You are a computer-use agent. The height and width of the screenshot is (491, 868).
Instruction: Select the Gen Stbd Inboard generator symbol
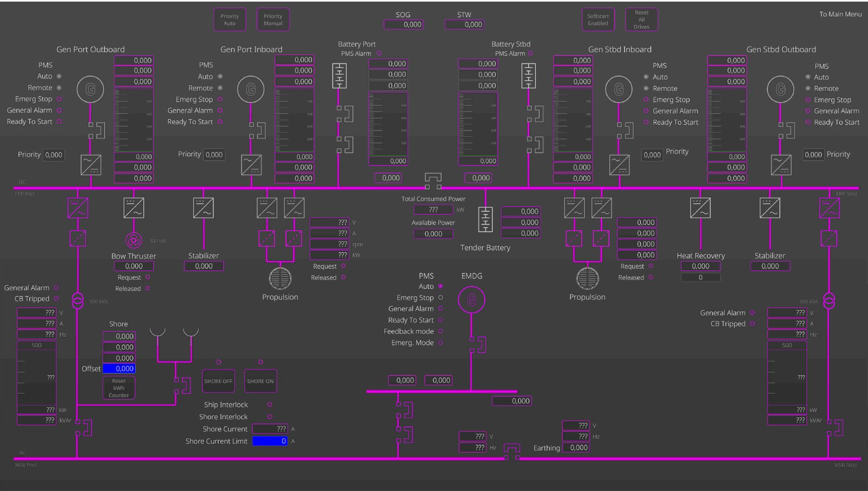pyautogui.click(x=618, y=90)
